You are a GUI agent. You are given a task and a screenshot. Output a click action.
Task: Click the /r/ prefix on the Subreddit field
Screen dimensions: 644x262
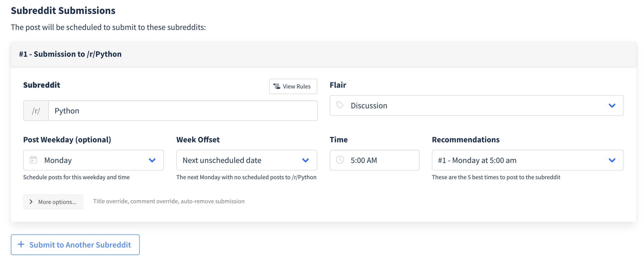(36, 111)
